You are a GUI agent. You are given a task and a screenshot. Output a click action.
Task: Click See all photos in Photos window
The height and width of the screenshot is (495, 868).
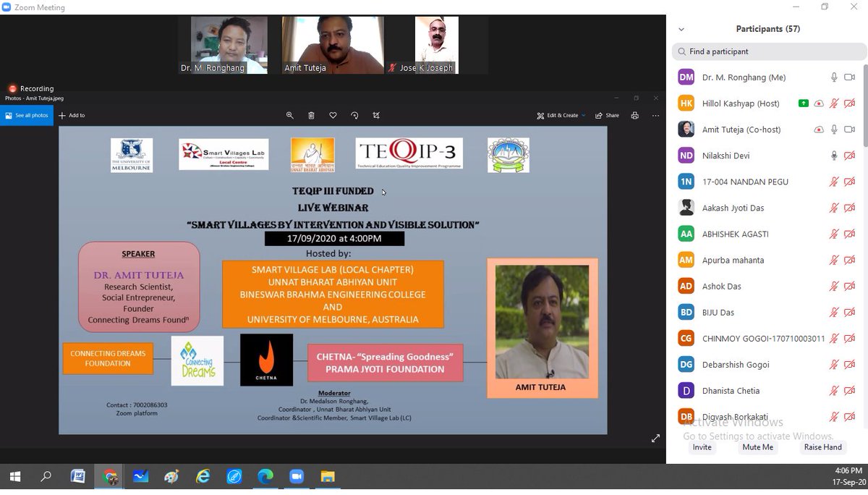click(27, 115)
